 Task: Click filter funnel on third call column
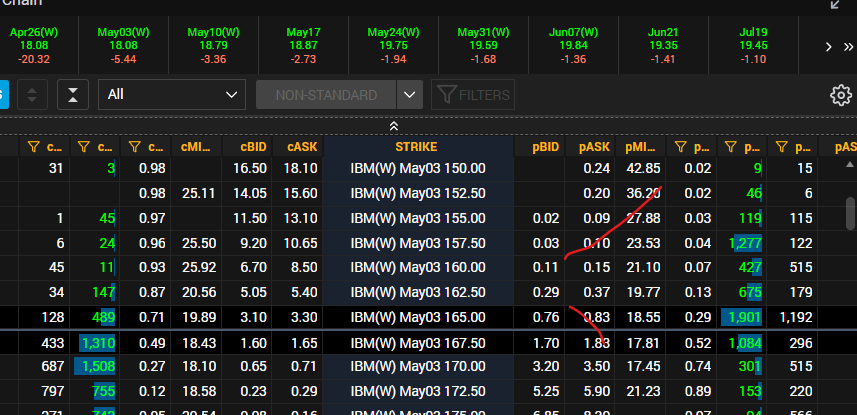[x=134, y=147]
